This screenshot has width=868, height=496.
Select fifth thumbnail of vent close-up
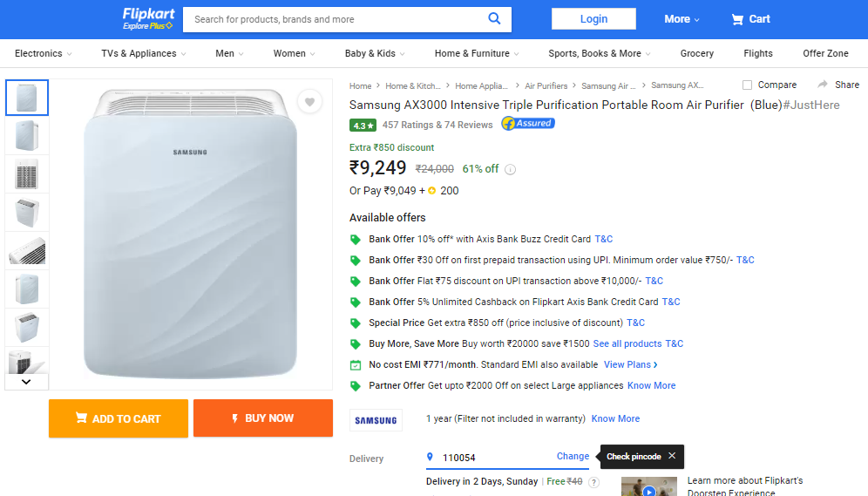click(26, 251)
